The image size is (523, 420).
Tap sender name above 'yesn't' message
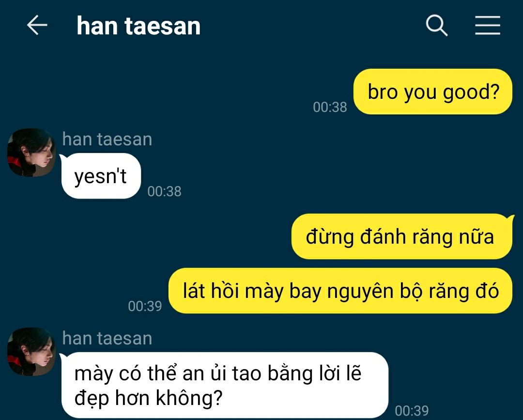(107, 139)
